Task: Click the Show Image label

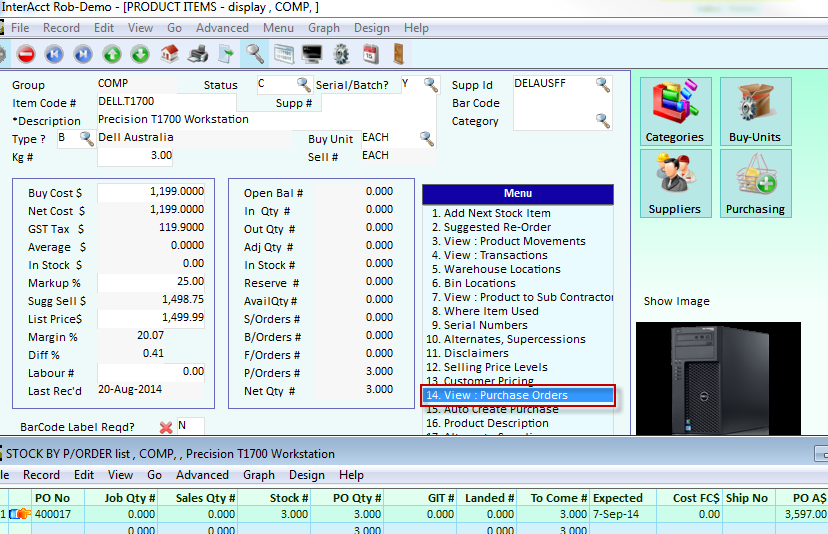Action: 676,301
